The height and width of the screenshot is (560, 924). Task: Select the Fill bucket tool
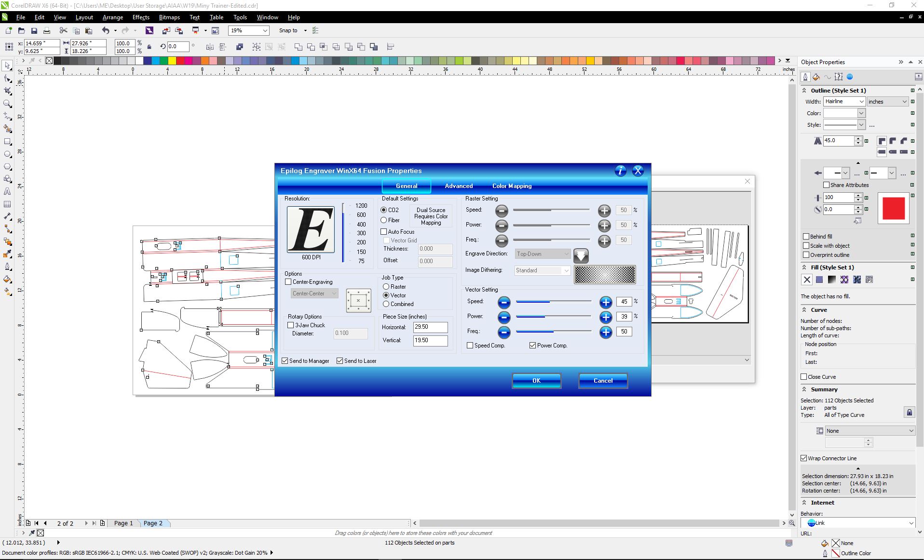[x=7, y=280]
